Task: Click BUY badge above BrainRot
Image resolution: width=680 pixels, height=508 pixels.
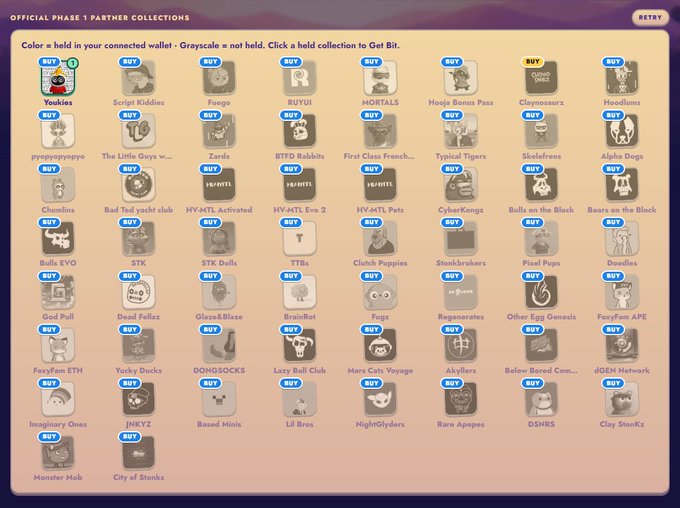Action: click(291, 276)
